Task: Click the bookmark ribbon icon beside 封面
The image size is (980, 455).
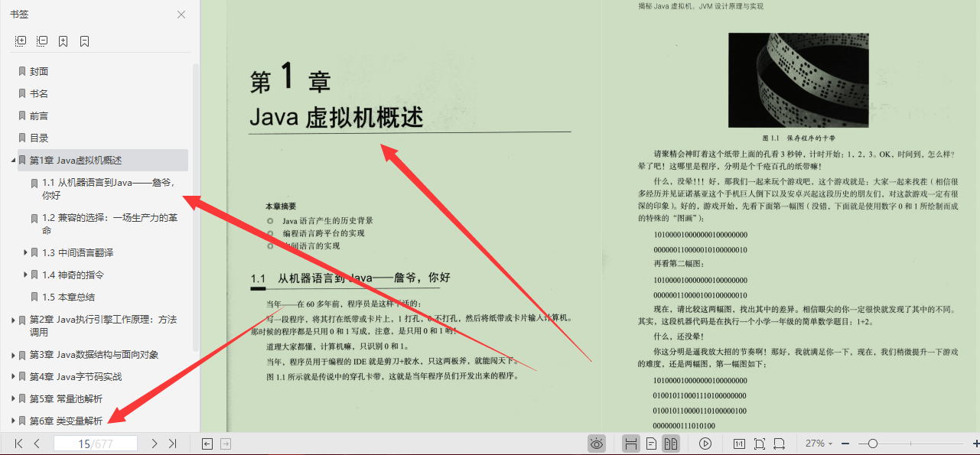Action: (22, 71)
